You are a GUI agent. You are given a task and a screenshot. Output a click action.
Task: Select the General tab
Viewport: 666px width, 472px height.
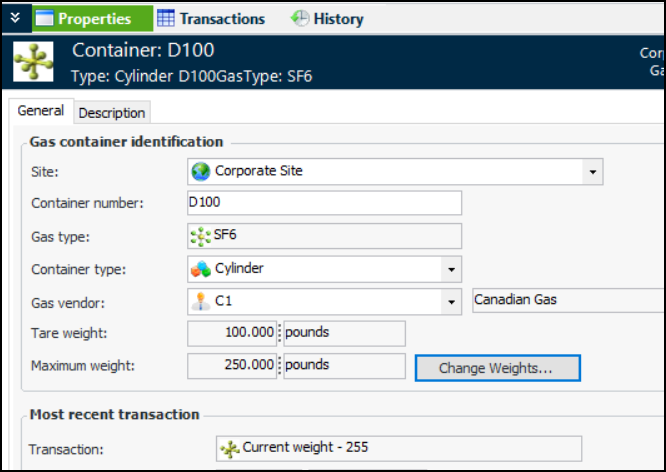[41, 112]
